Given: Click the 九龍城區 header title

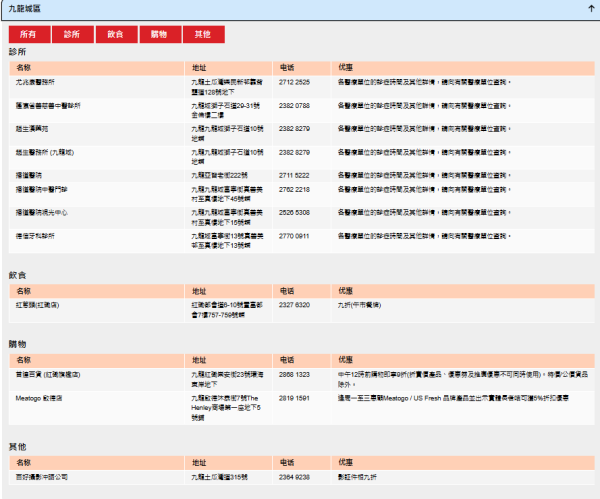Looking at the screenshot, I should tap(24, 8).
